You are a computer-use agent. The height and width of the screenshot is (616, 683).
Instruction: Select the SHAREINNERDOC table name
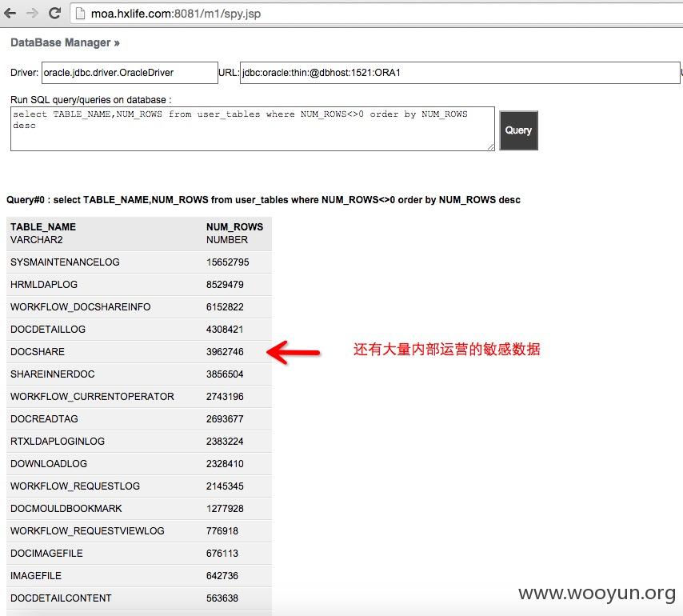pos(52,374)
